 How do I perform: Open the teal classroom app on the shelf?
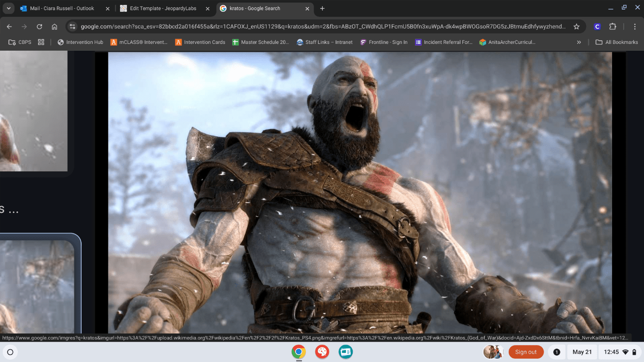tap(345, 352)
